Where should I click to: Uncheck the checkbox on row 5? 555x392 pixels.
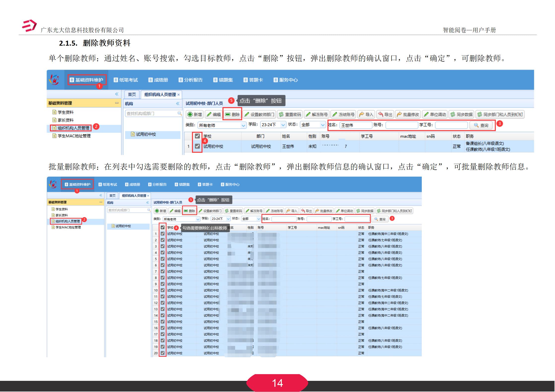[x=163, y=259]
